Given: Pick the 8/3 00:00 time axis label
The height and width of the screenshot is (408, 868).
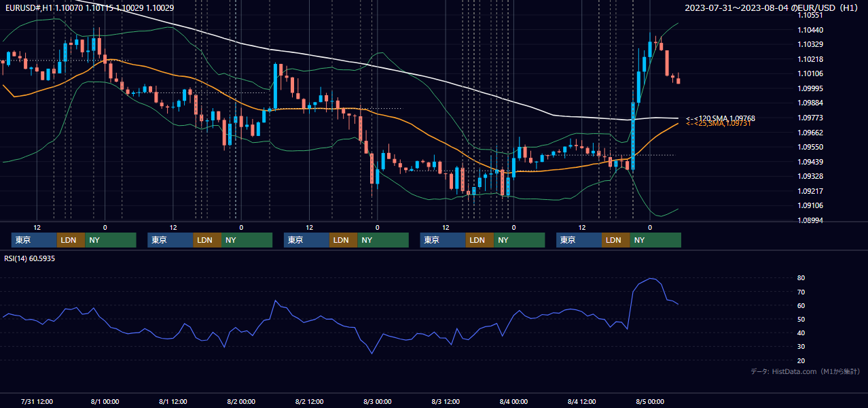Looking at the screenshot, I should coord(377,401).
